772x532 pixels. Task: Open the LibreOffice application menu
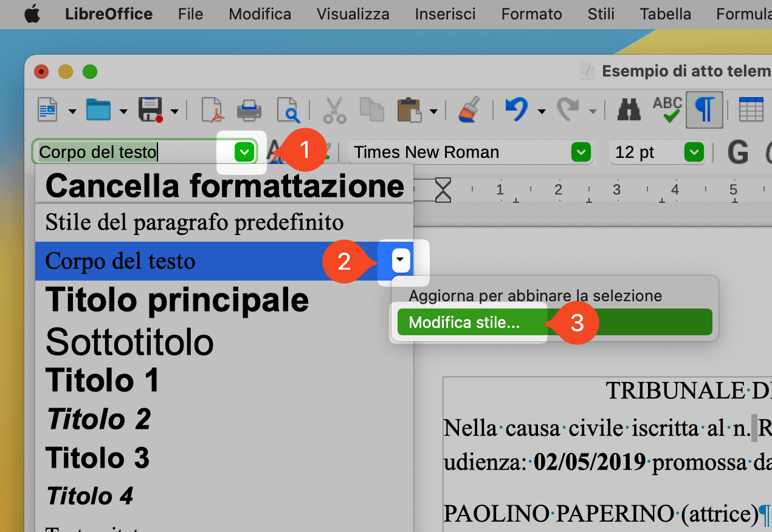pos(109,14)
